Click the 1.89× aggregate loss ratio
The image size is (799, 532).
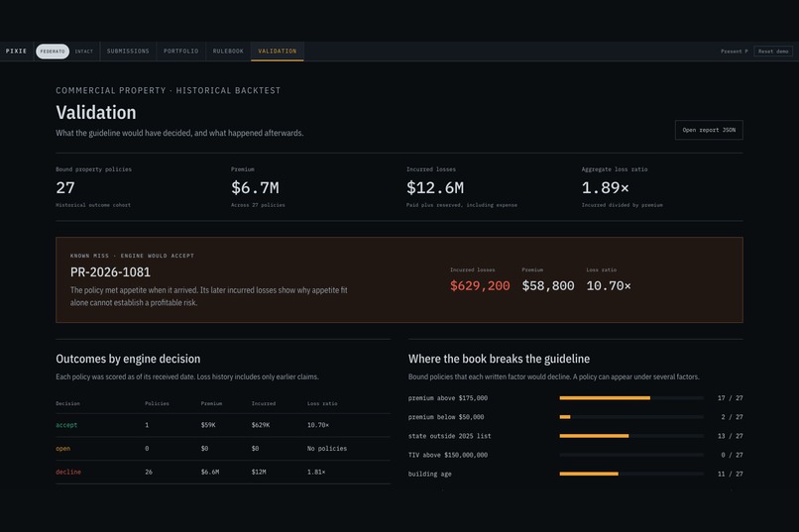(606, 188)
